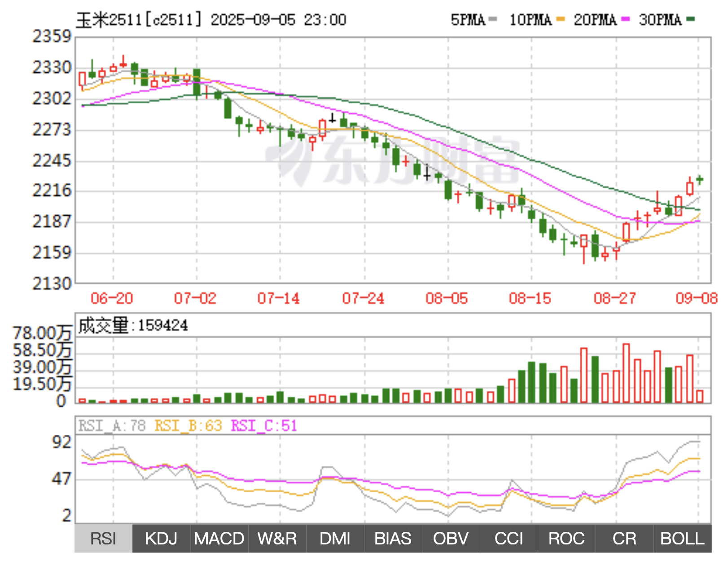Click the 08-15 date axis label
Image resolution: width=728 pixels, height=566 pixels.
(530, 298)
